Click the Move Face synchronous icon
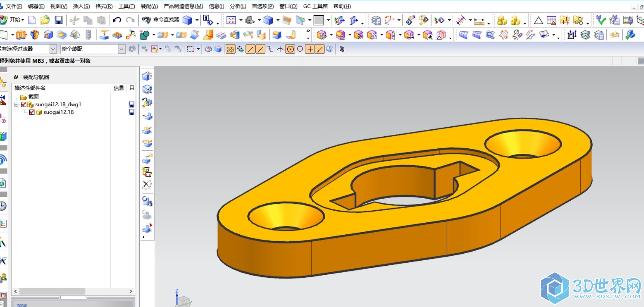Screen dimensions: 644x307 [x=322, y=35]
